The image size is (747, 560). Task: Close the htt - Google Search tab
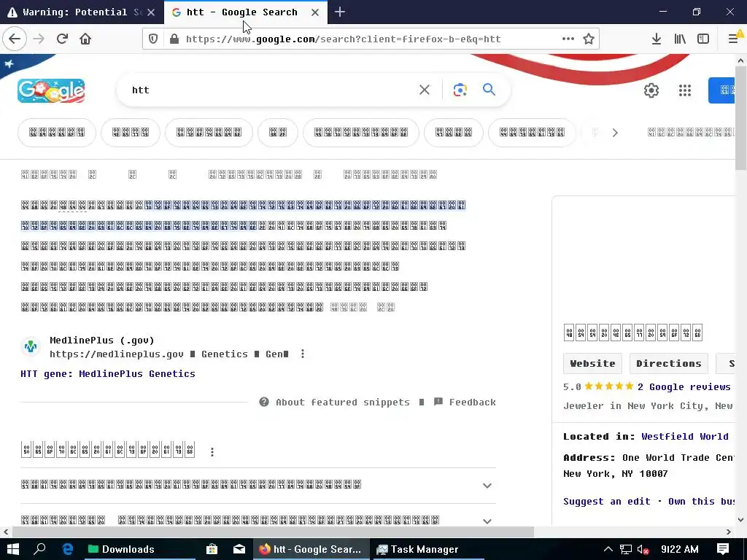pyautogui.click(x=315, y=12)
